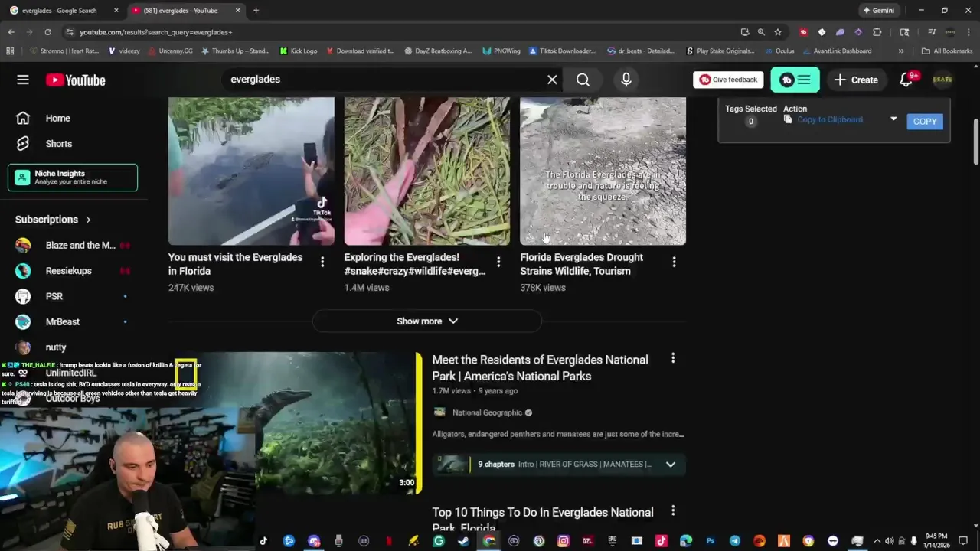The height and width of the screenshot is (551, 980).
Task: Open a new browser tab
Action: 256,11
